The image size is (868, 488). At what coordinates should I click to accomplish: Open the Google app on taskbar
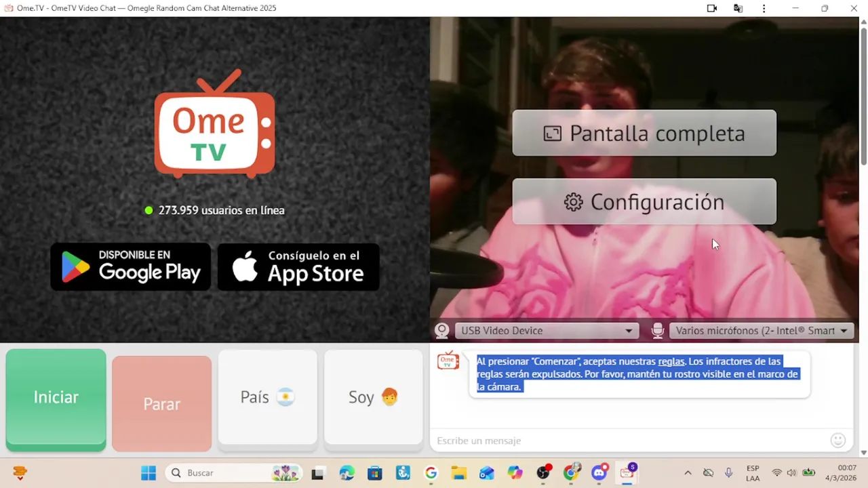pos(431,473)
